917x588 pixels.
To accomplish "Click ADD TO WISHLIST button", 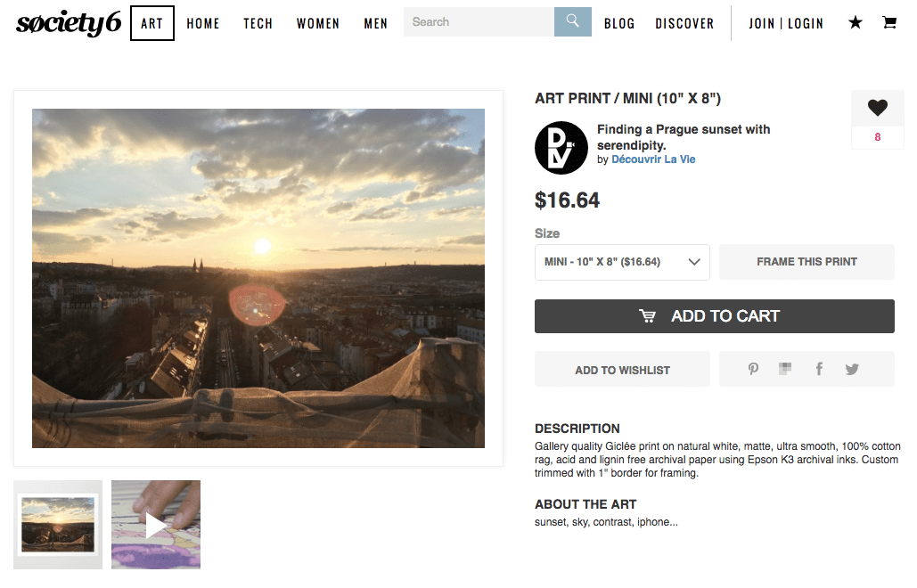I will [622, 370].
